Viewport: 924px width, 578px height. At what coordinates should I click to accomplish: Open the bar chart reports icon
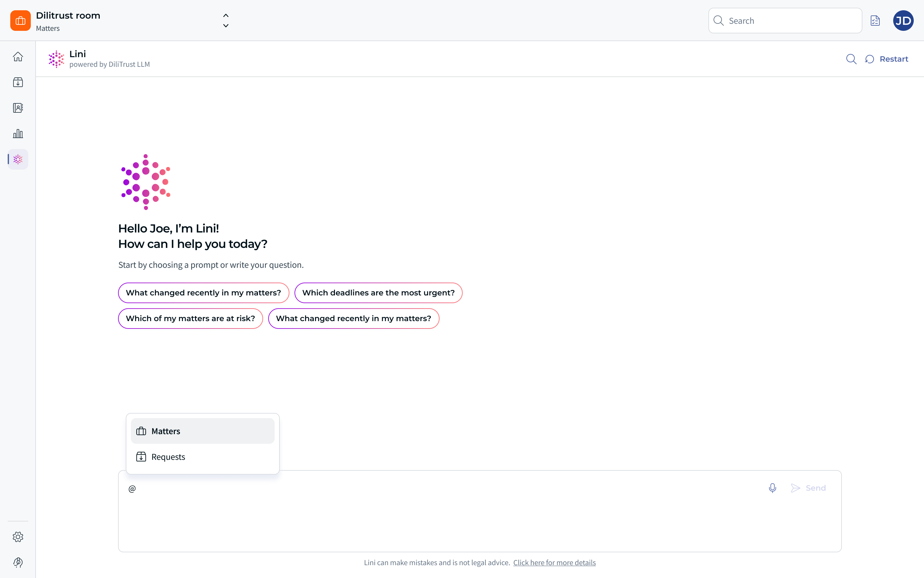18,133
